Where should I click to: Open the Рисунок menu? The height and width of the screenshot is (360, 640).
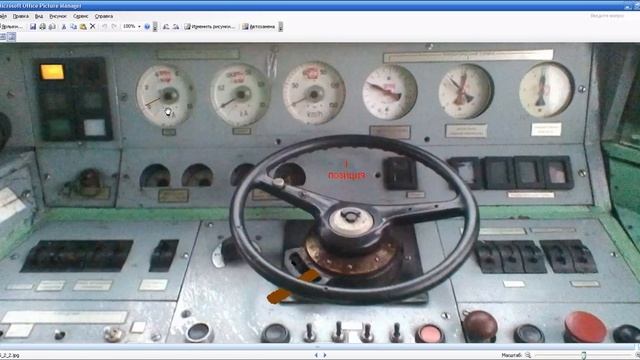pos(58,16)
